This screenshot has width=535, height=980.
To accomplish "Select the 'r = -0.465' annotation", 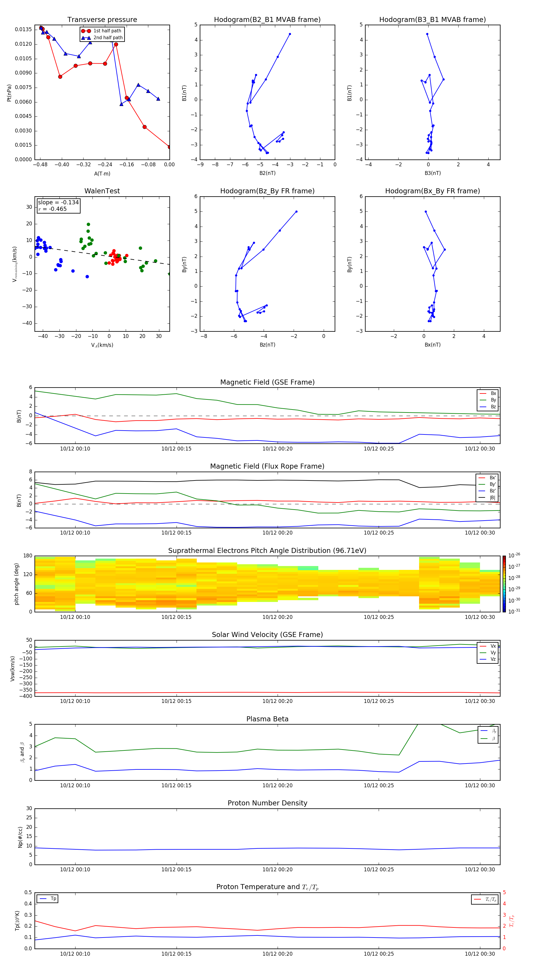I will pyautogui.click(x=53, y=209).
